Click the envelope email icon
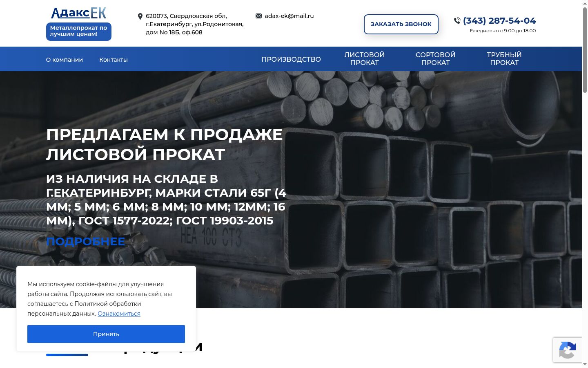 [x=258, y=16]
